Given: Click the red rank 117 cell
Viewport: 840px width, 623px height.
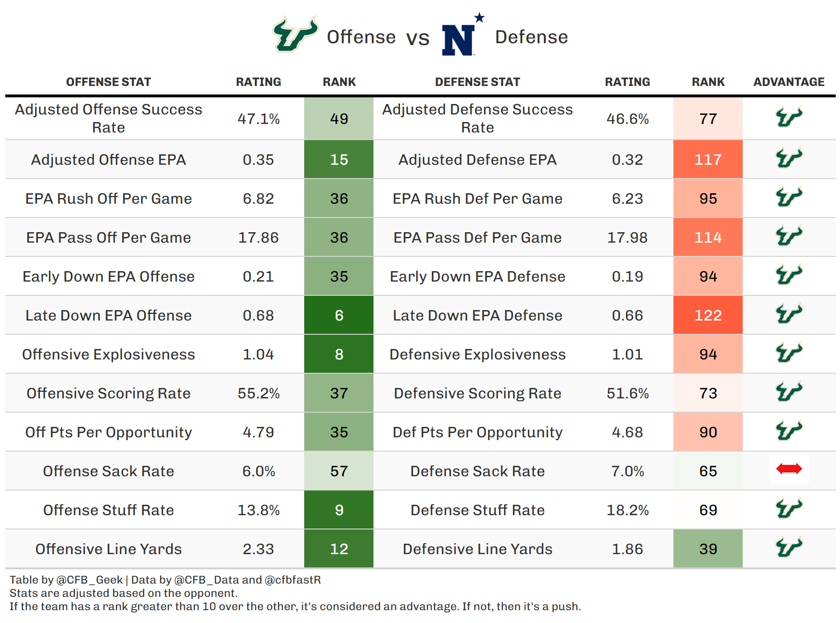Looking at the screenshot, I should (708, 160).
